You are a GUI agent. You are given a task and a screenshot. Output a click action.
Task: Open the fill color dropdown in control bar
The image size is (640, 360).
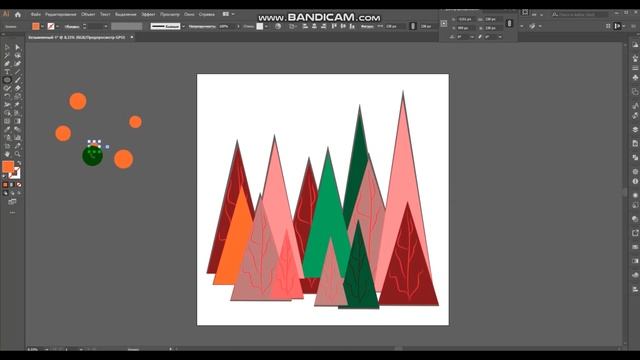(42, 26)
